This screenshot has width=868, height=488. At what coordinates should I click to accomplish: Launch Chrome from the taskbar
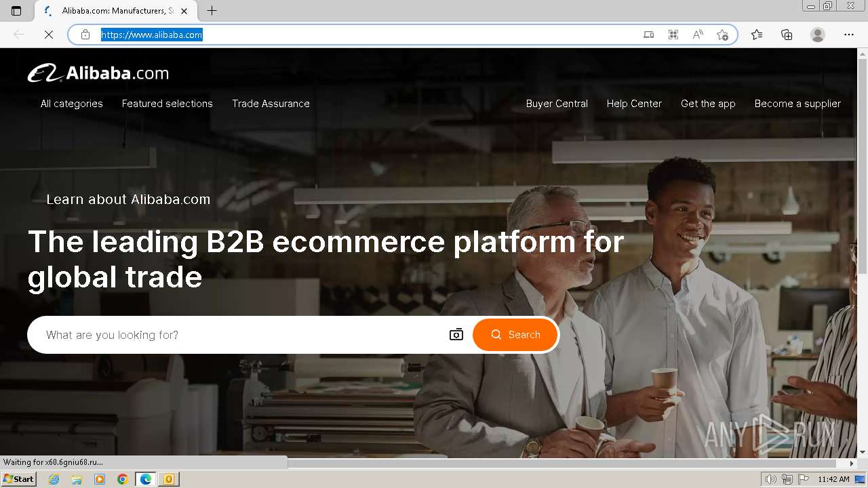[x=122, y=479]
